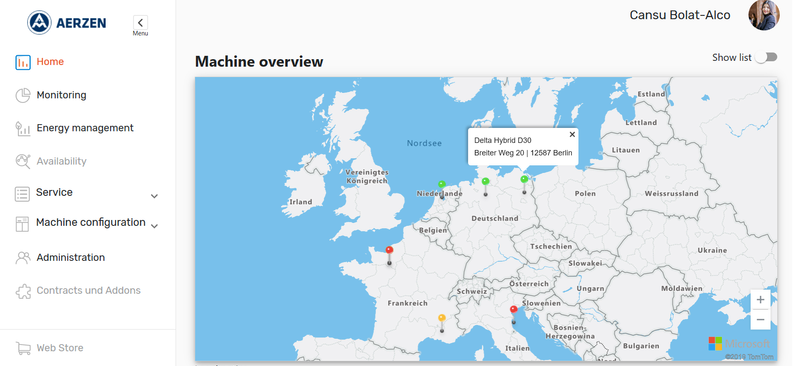Click the Web Store cart icon
The image size is (796, 366).
23,348
